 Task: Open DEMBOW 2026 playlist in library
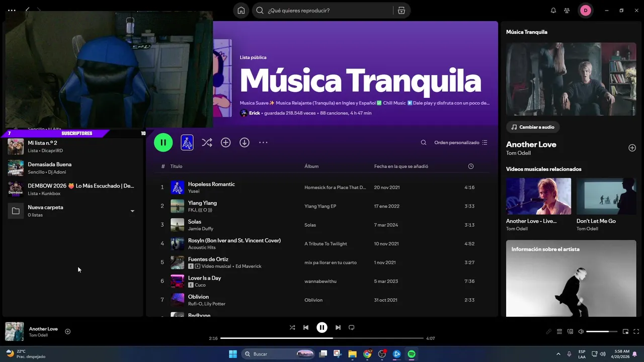coord(73,189)
